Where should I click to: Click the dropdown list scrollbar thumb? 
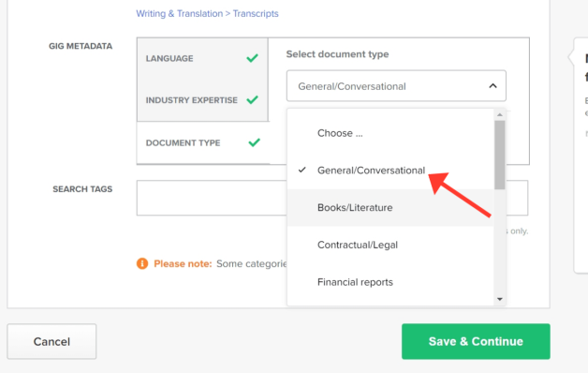pos(499,155)
